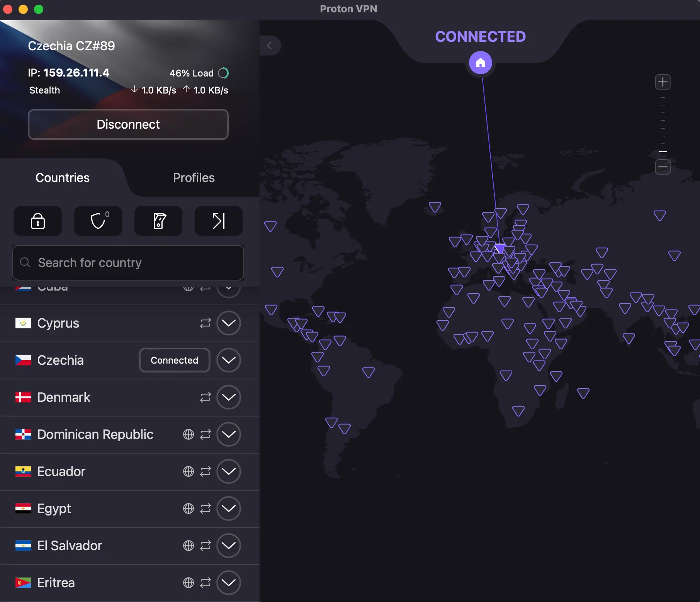Click the Connected badge next to Czechia

(174, 360)
